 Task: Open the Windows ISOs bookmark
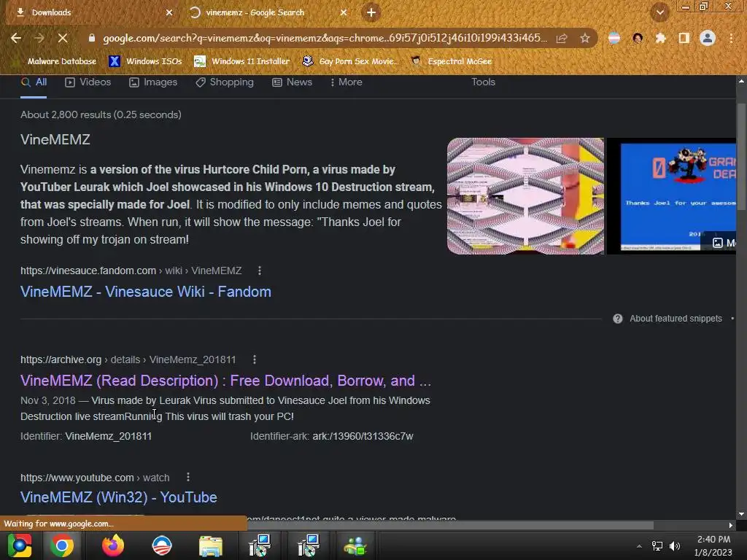point(145,61)
